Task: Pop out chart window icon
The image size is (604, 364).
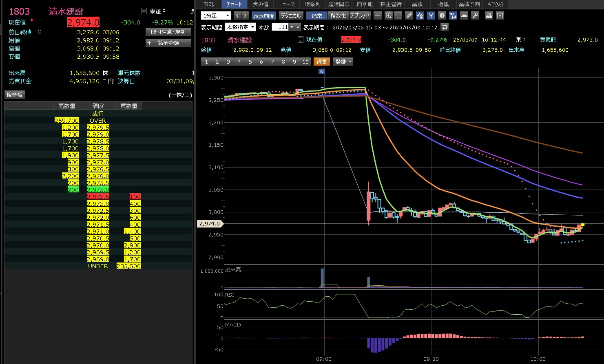Action: click(x=500, y=15)
